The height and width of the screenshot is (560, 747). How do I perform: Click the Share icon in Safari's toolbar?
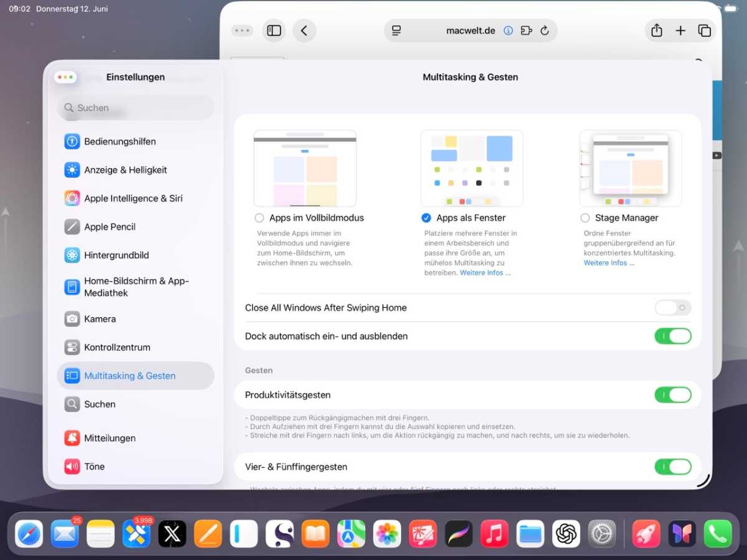(656, 30)
